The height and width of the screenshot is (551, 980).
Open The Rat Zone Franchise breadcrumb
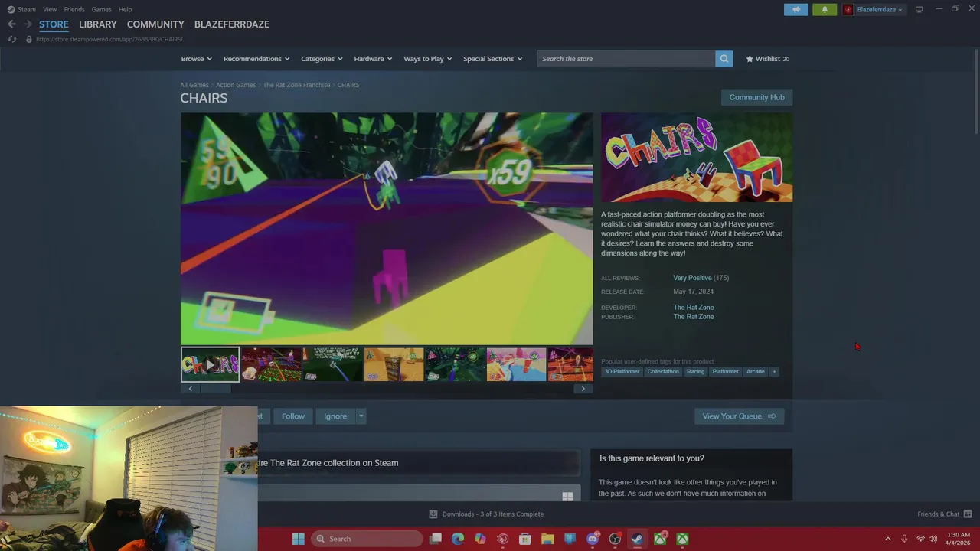(x=296, y=85)
